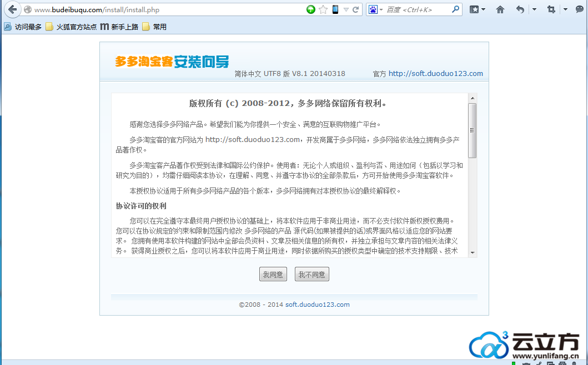
Task: Click the 协议许可的权利 section heading
Action: pos(141,206)
